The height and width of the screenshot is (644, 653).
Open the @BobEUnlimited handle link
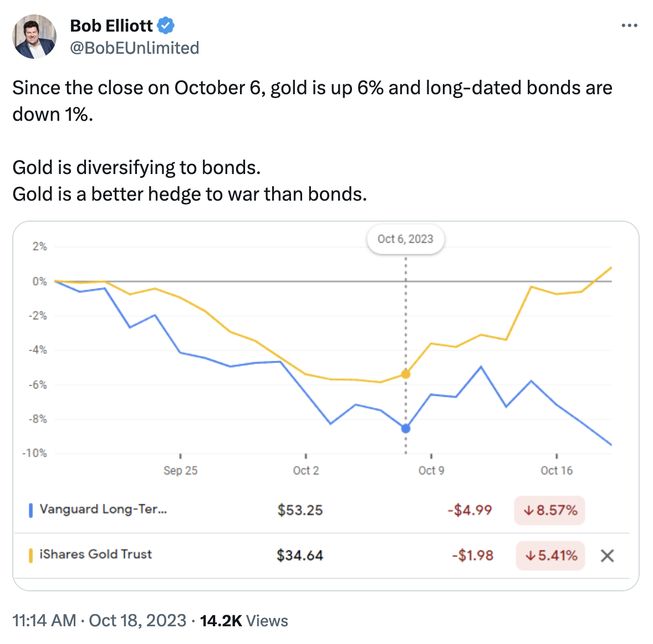click(x=135, y=48)
